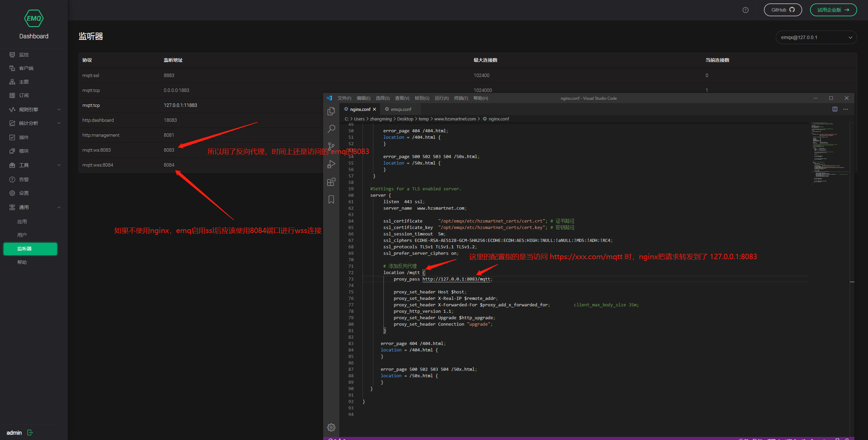Click the 主题 topics tree icon
The image size is (868, 440).
coord(12,82)
